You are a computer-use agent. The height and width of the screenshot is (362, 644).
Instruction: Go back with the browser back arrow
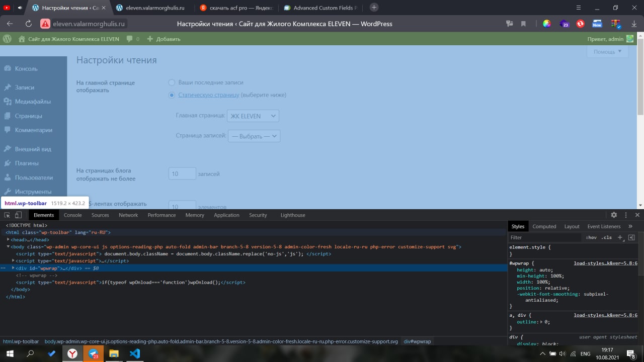coord(10,24)
